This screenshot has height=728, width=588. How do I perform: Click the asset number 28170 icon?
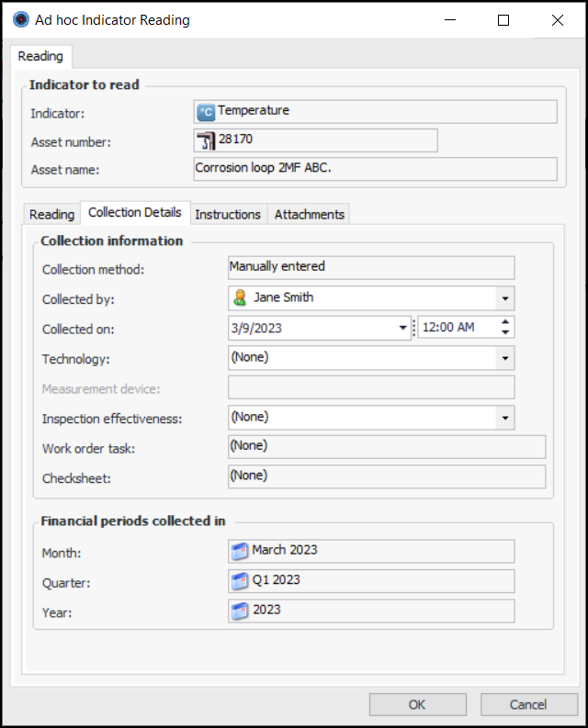206,140
